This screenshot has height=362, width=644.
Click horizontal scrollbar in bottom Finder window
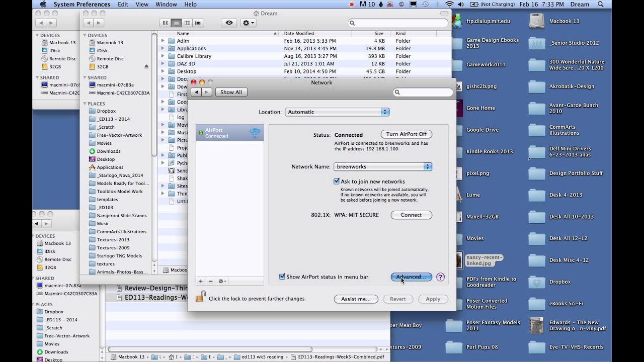click(210, 349)
